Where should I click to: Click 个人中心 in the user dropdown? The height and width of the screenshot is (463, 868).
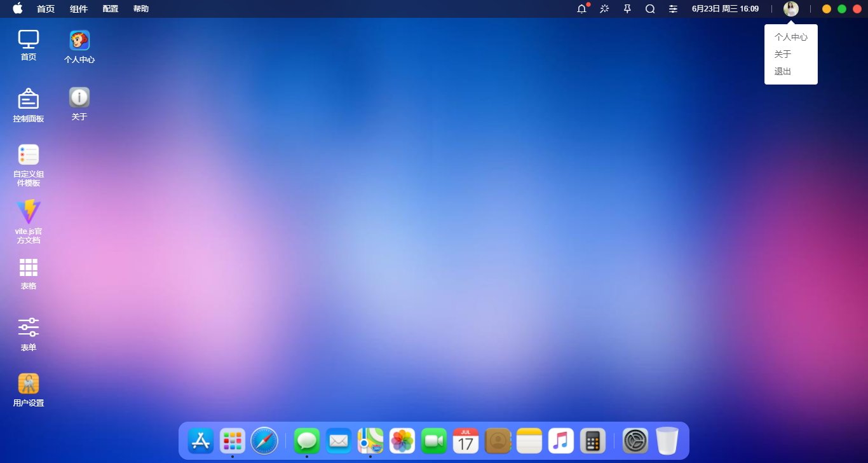click(790, 37)
